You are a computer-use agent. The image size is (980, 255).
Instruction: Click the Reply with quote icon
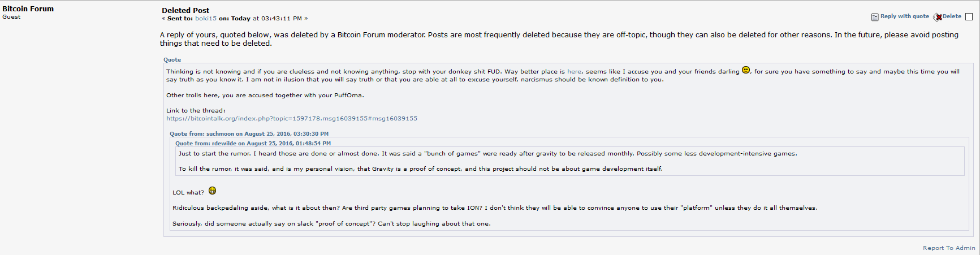[x=875, y=17]
